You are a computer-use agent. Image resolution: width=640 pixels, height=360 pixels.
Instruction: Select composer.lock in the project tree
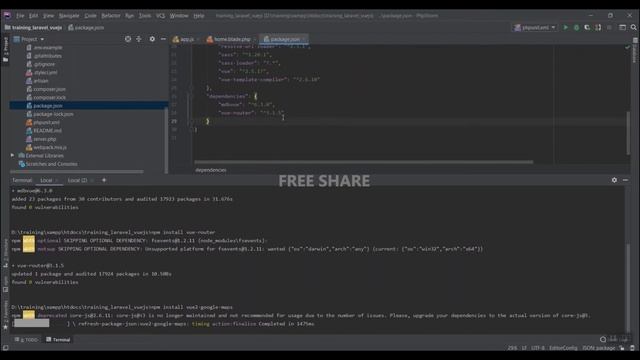pyautogui.click(x=49, y=98)
